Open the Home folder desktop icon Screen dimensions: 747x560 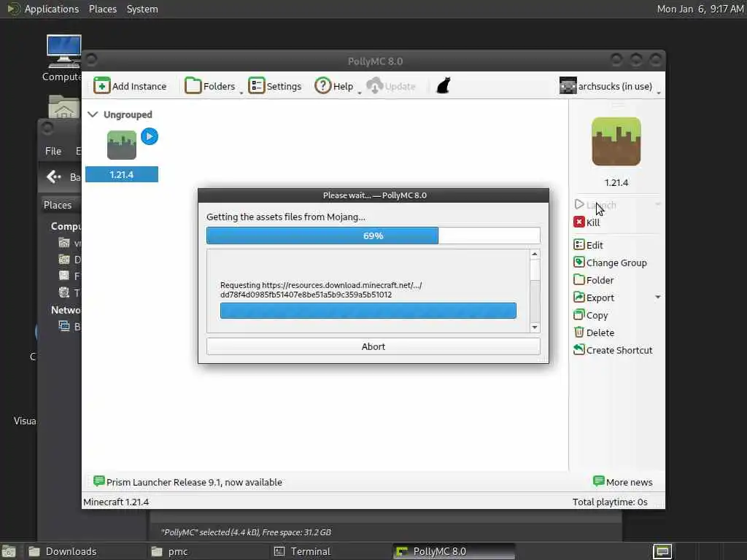[x=64, y=106]
